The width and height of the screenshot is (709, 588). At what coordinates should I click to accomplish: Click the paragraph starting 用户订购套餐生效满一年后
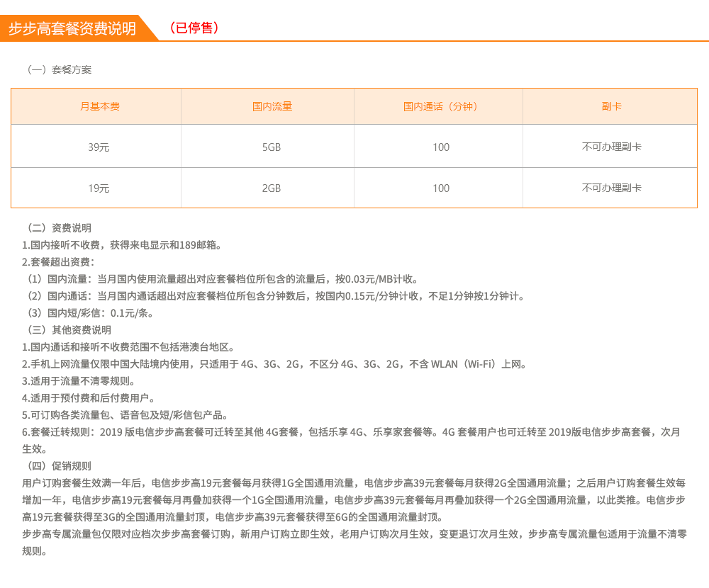point(354,500)
